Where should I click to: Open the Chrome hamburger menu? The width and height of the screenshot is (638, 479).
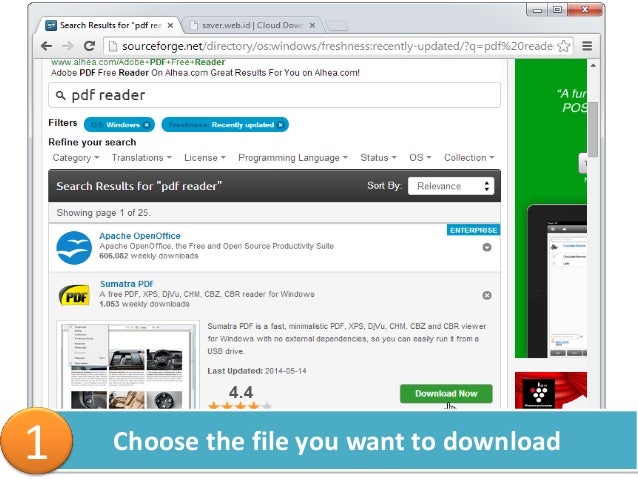coord(587,46)
